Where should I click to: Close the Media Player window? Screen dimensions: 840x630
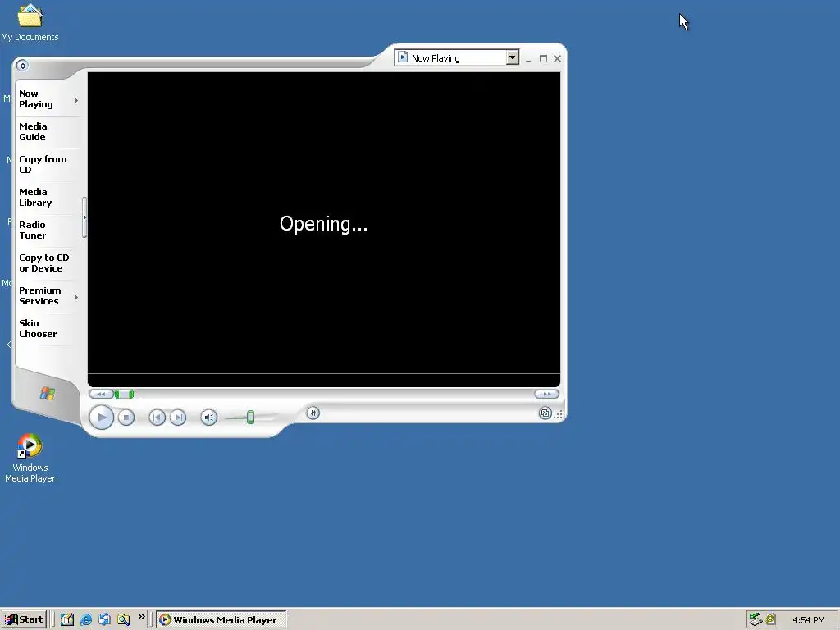pyautogui.click(x=557, y=59)
